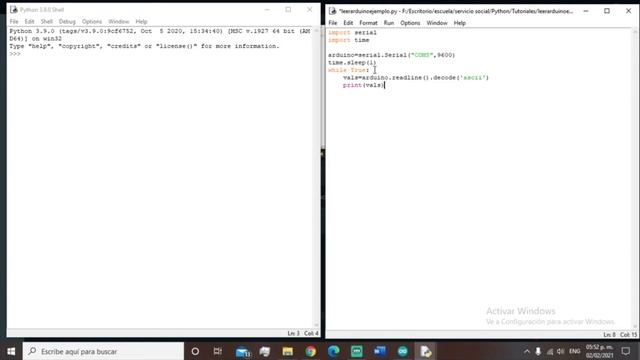Open the printer-like app icon on taskbar
Viewport: 640px width, 360px height.
(265, 351)
